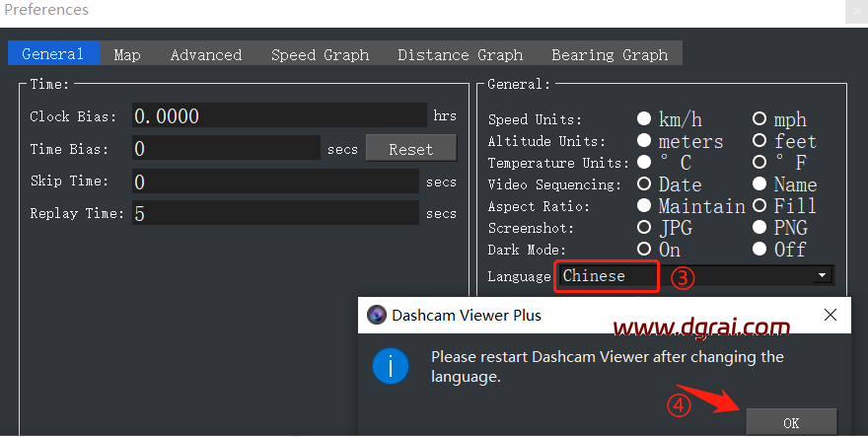868x437 pixels.
Task: Choose Fill aspect ratio
Action: (x=759, y=206)
